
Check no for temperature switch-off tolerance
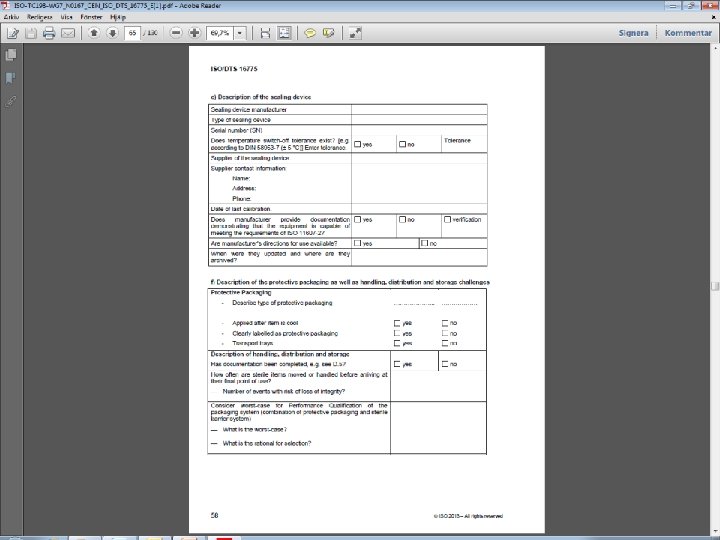click(x=402, y=144)
